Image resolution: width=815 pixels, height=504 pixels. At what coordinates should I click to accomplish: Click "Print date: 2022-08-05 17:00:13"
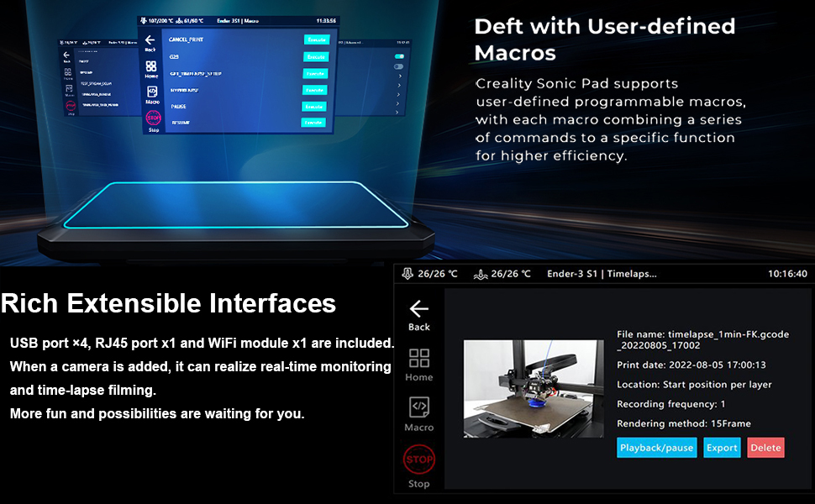691,365
